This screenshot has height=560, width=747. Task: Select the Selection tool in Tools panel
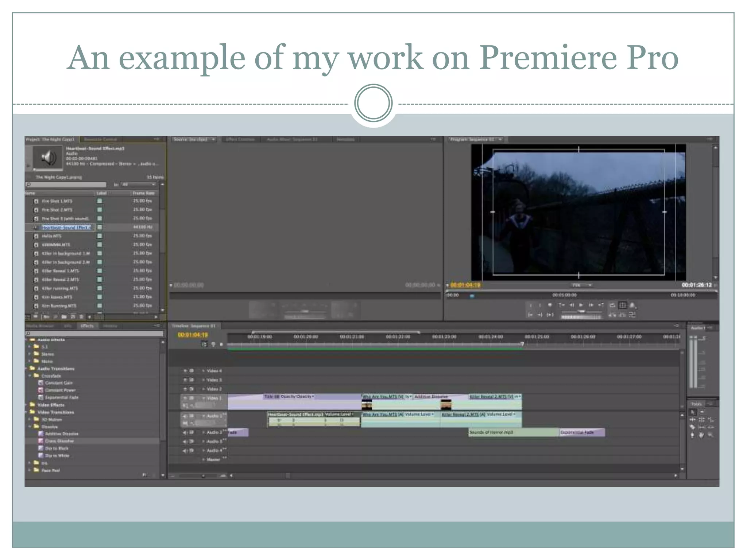pyautogui.click(x=693, y=412)
